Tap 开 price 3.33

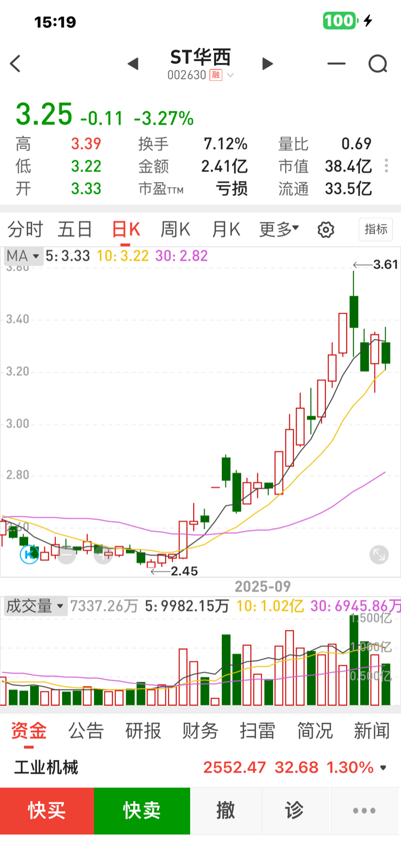coord(86,188)
